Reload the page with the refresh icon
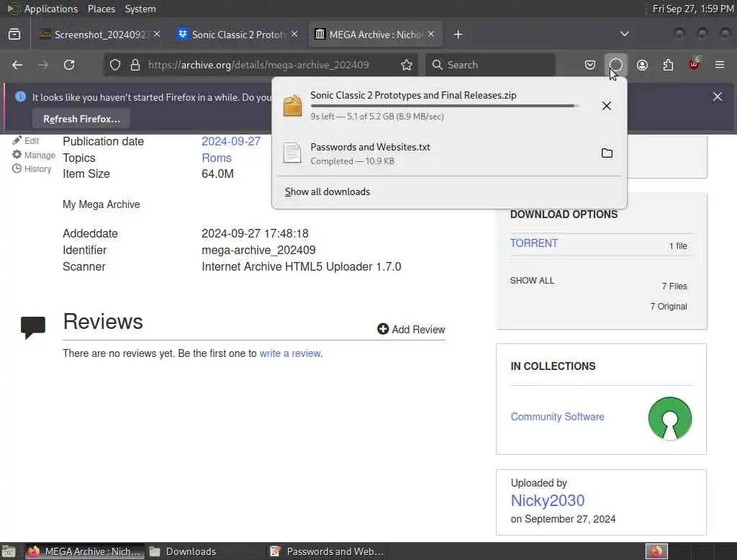 click(x=69, y=65)
